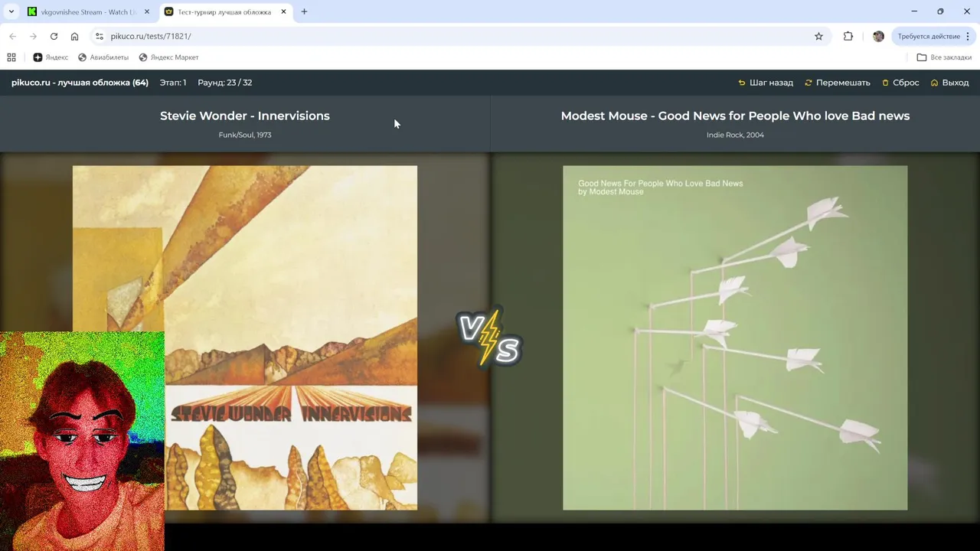Open the tab search dropdown arrow
This screenshot has height=551, width=980.
(x=11, y=11)
